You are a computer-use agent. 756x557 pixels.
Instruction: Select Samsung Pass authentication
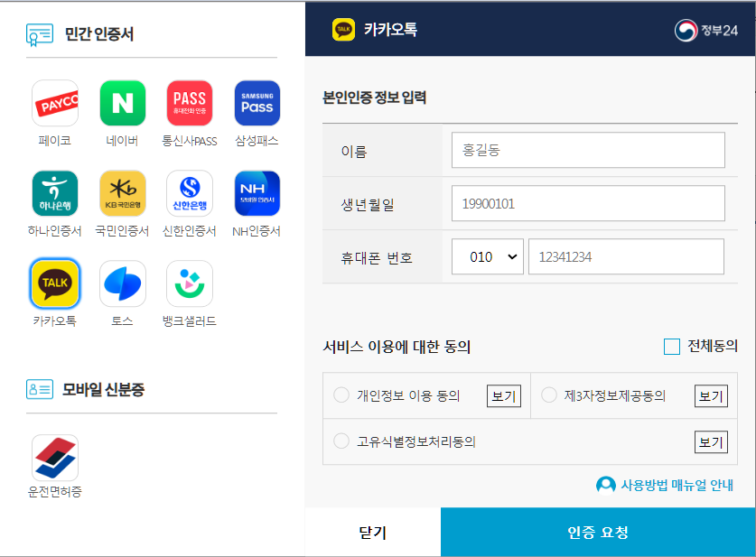[x=257, y=102]
